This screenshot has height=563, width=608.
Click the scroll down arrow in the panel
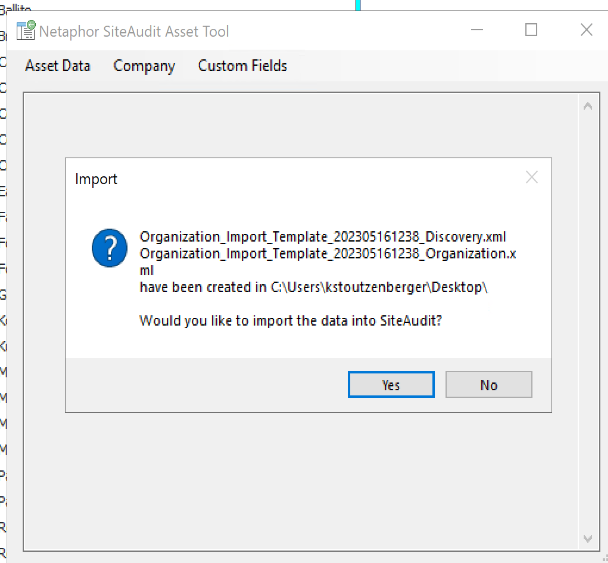[x=587, y=539]
